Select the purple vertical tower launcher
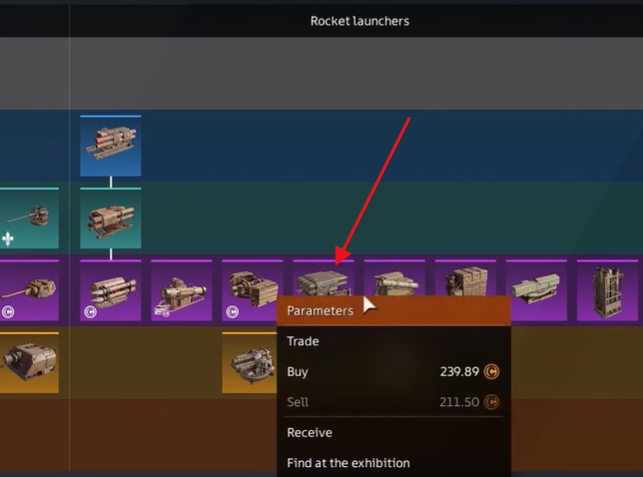The width and height of the screenshot is (643, 477). (x=607, y=290)
